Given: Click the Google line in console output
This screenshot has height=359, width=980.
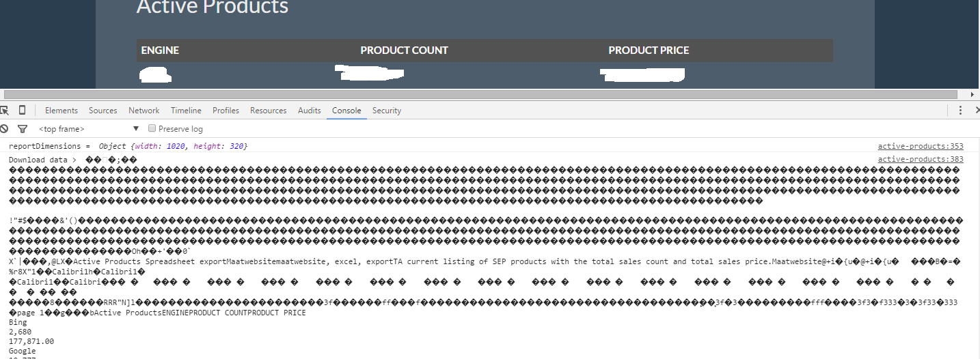Looking at the screenshot, I should point(23,351).
